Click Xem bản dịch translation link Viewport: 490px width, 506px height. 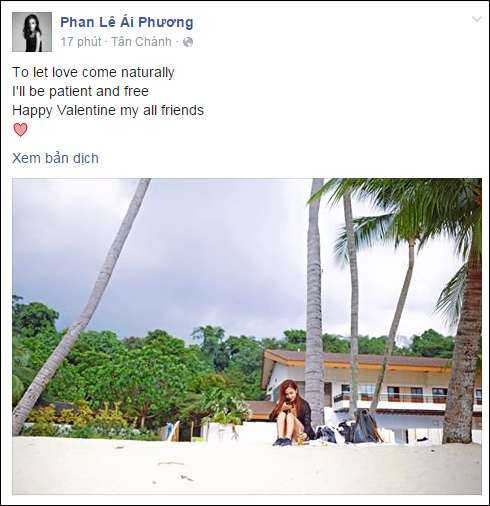(55, 158)
